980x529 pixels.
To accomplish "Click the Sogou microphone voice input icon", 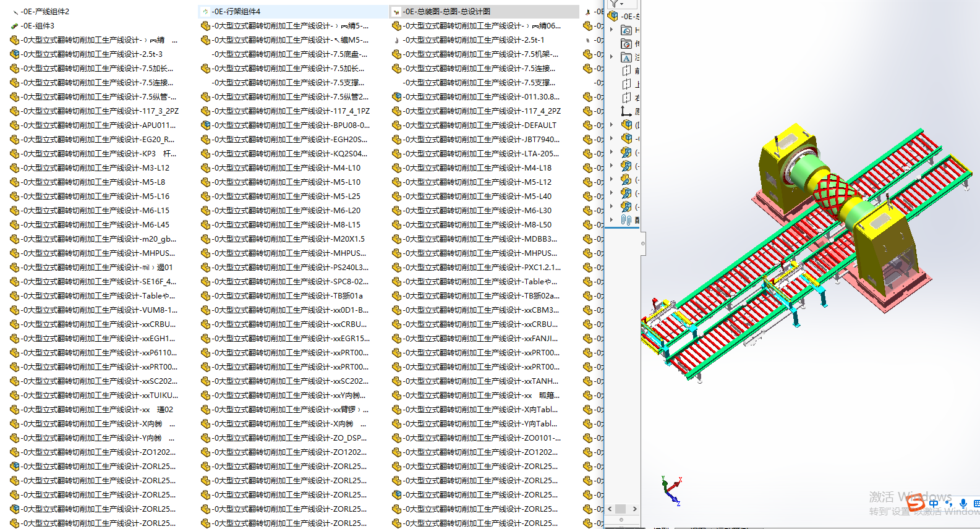I will pos(963,504).
